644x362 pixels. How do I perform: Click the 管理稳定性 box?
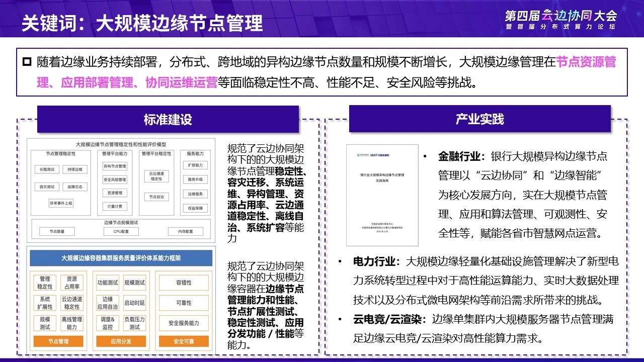[x=45, y=283]
